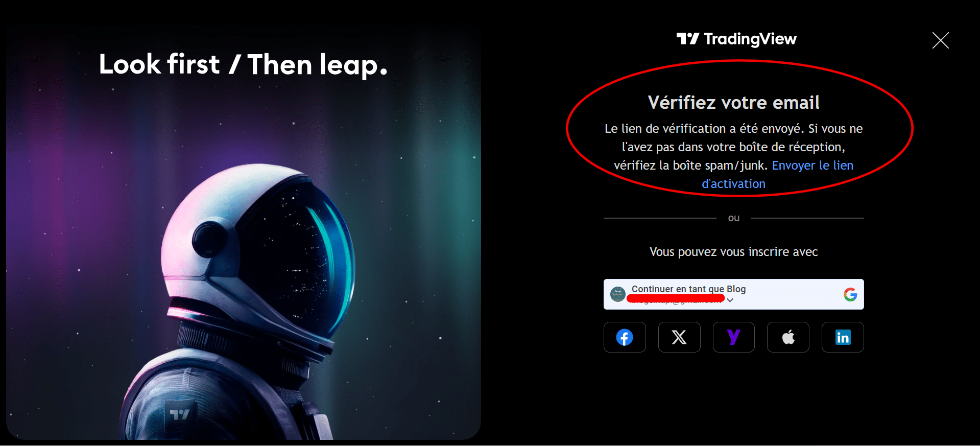Click the 'Le lien de vérification' message text
Image resolution: width=980 pixels, height=446 pixels.
(x=733, y=147)
